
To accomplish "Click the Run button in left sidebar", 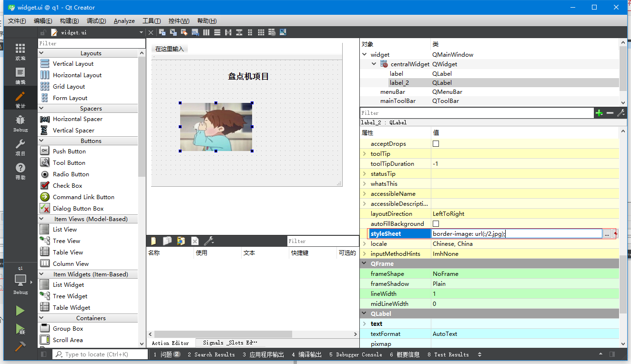I will point(20,310).
